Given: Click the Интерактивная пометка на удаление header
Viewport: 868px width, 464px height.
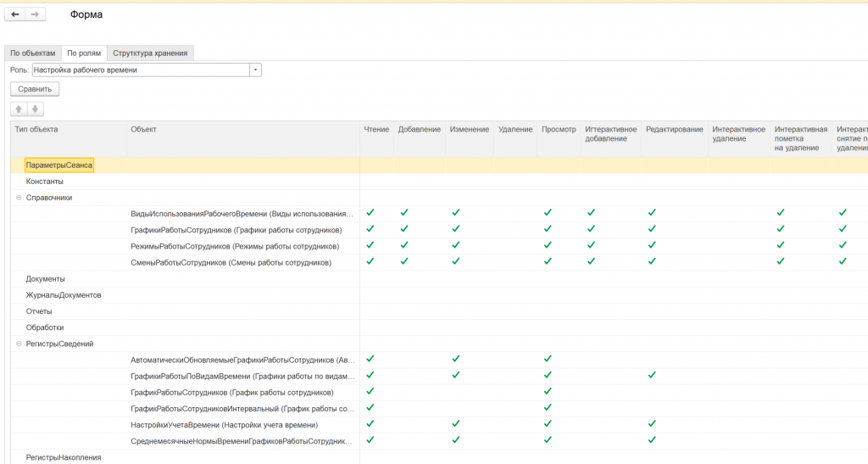Looking at the screenshot, I should (x=800, y=139).
